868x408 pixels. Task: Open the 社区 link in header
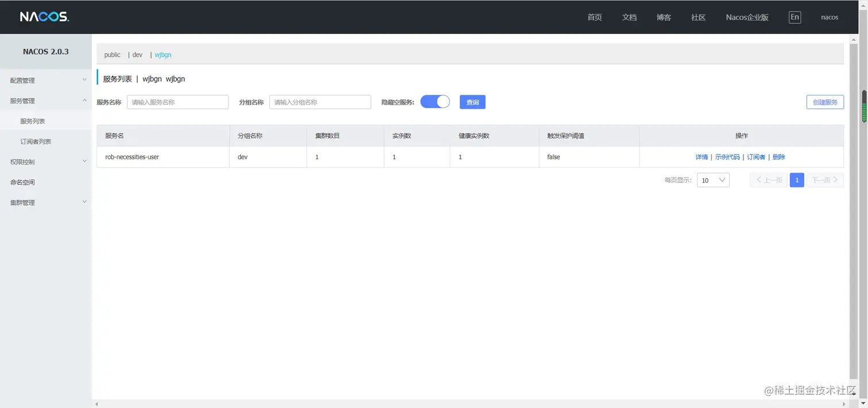coord(698,17)
